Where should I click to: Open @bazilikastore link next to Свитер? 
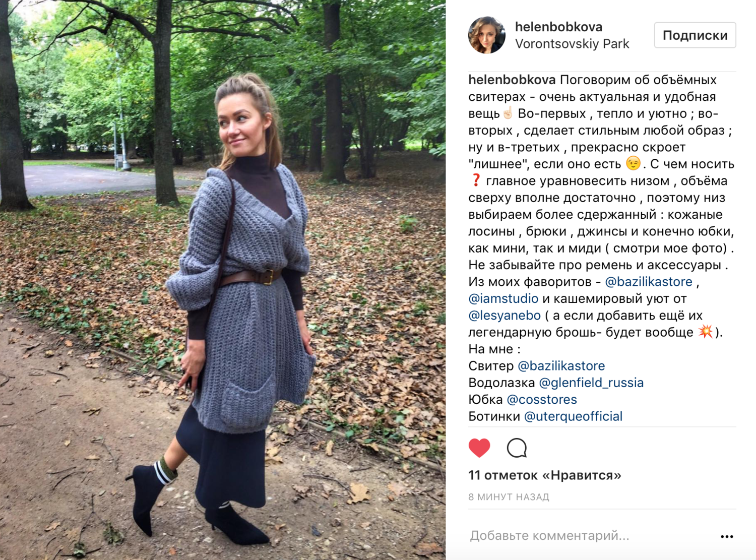561,365
